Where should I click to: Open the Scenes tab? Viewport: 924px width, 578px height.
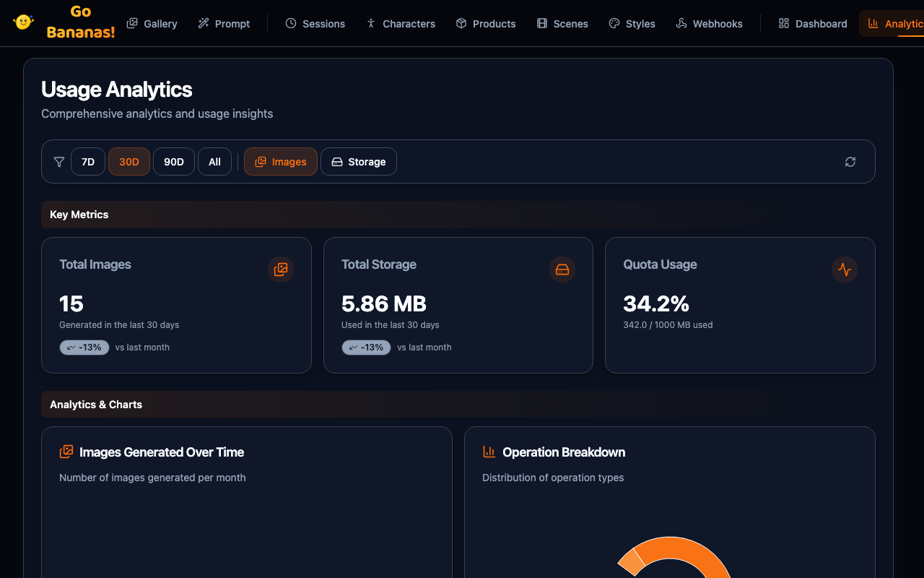click(562, 23)
